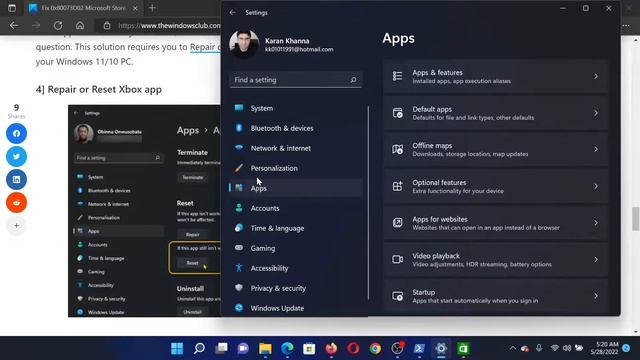Share article on Reddit in browser
Viewport: 640px width, 360px height.
pyautogui.click(x=16, y=202)
